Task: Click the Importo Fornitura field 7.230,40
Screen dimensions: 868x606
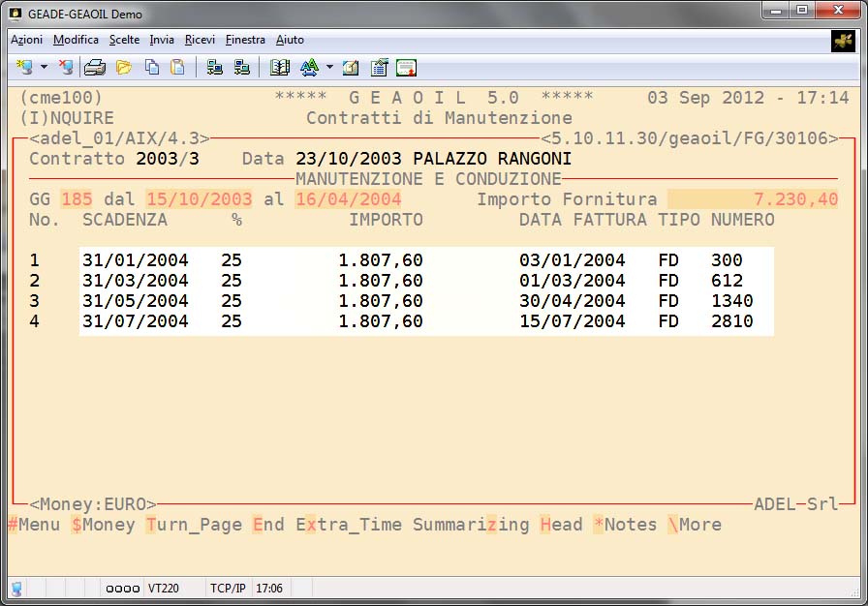Action: pyautogui.click(x=753, y=199)
